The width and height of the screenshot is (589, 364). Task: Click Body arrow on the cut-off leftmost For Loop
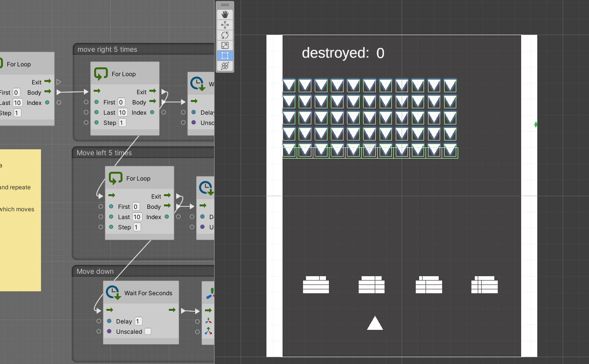(47, 92)
